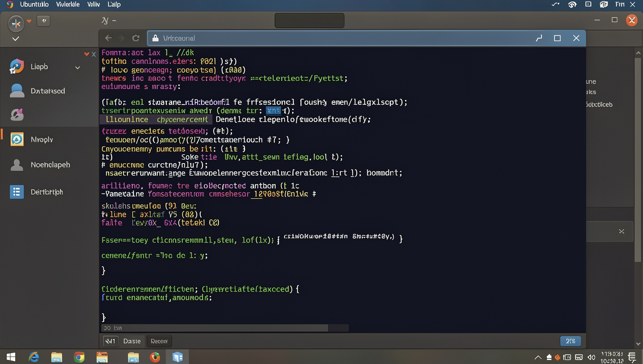Open the Windows Start button
The width and height of the screenshot is (643, 364).
point(11,357)
